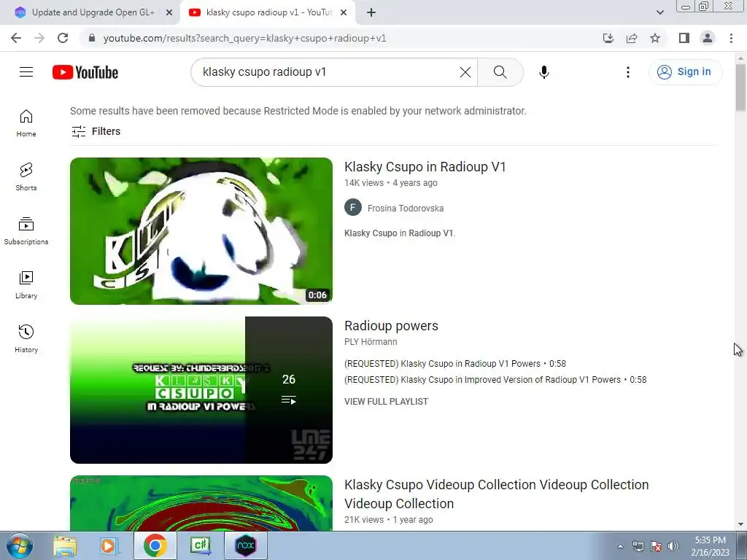This screenshot has height=560, width=747.
Task: Open YouTube settings three-dot menu
Action: pos(628,72)
